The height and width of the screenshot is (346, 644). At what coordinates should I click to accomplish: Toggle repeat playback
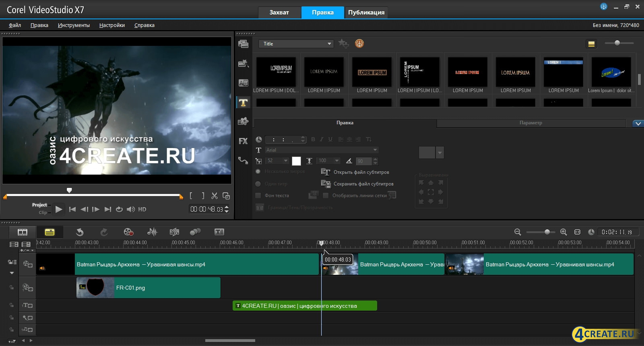tap(119, 209)
